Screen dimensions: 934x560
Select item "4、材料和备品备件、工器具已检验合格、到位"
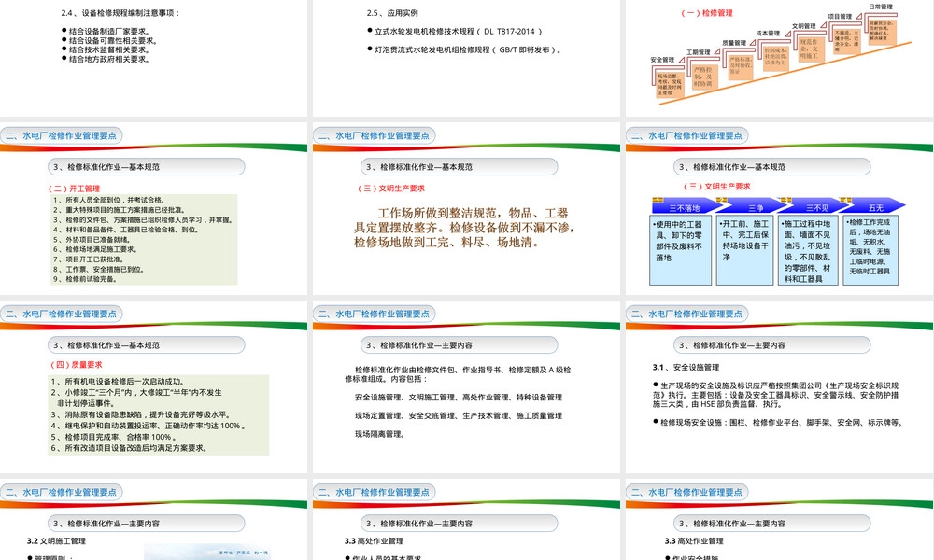tap(126, 230)
